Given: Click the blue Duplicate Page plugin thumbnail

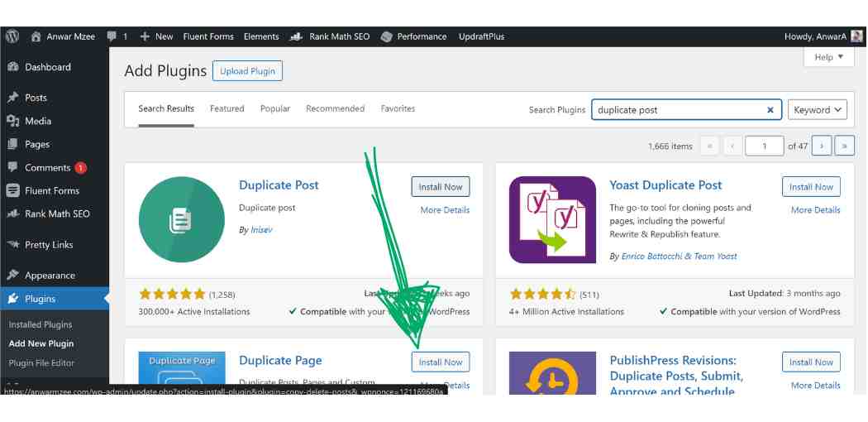Looking at the screenshot, I should [182, 367].
